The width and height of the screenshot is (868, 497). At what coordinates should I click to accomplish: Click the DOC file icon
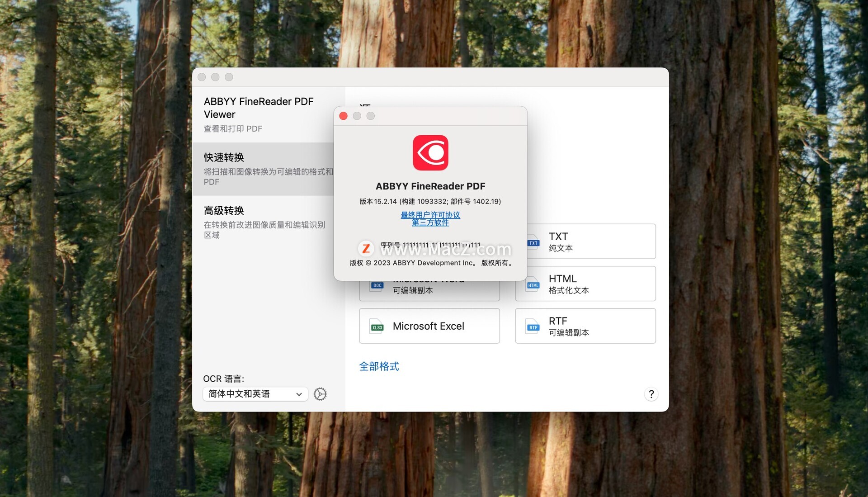click(377, 286)
